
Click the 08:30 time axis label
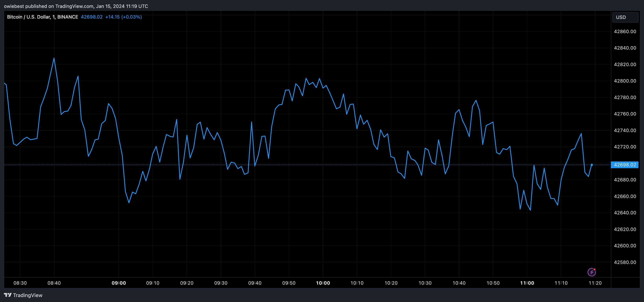click(x=20, y=283)
